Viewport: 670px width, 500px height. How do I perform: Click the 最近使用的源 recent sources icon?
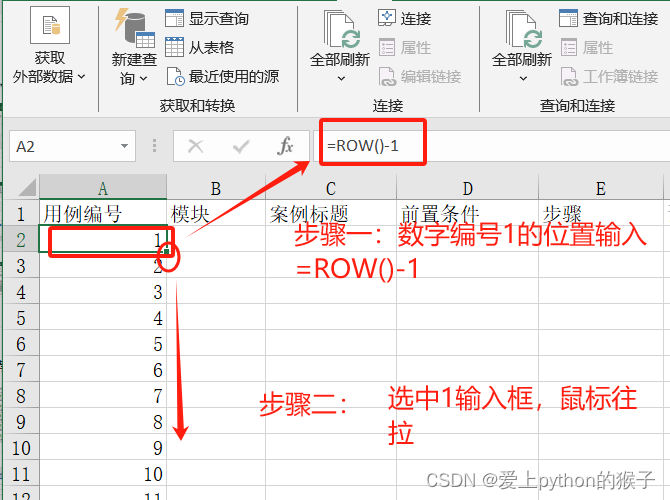point(175,76)
